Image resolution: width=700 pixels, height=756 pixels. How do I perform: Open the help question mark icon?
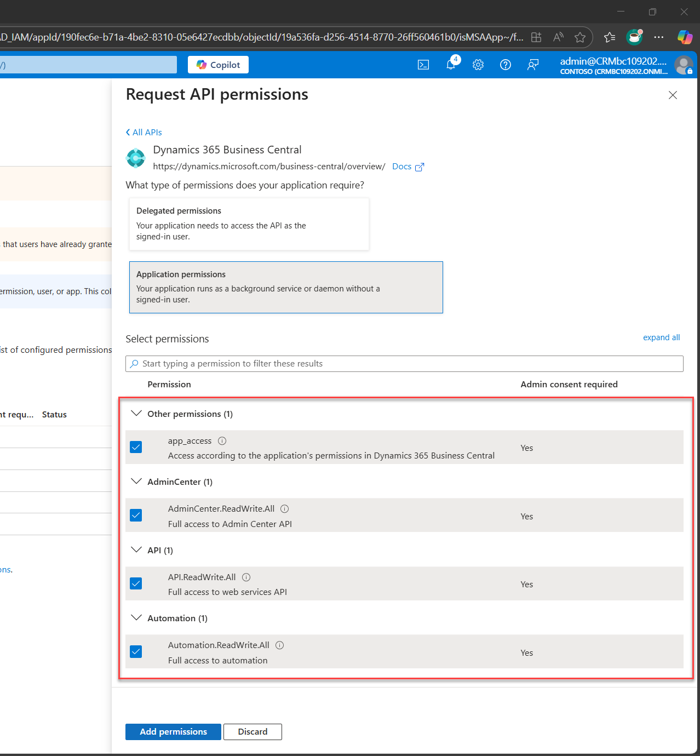tap(506, 65)
